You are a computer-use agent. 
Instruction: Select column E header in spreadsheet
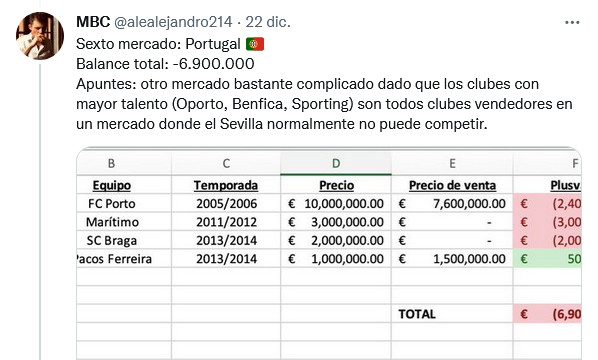(x=452, y=163)
